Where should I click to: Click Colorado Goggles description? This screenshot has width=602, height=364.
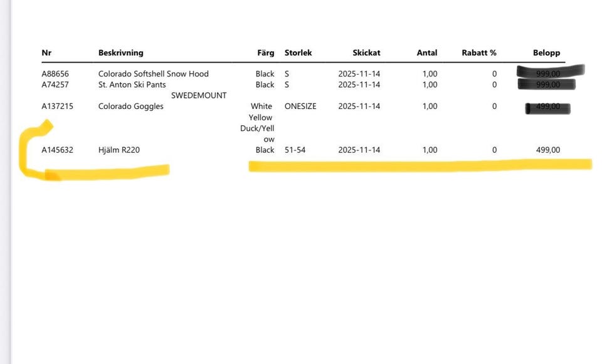pos(130,107)
